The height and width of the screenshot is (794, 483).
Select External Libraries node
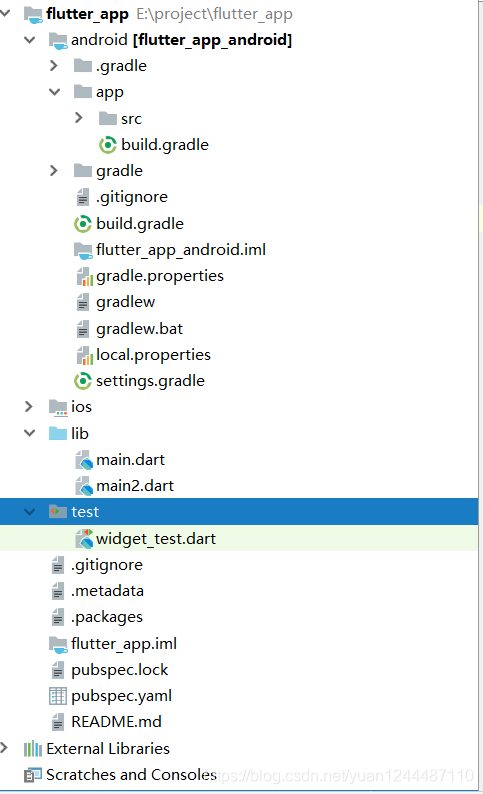[108, 748]
